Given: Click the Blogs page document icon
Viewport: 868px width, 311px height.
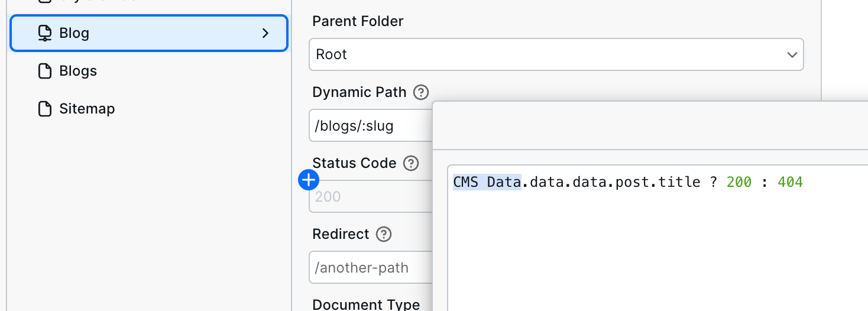Looking at the screenshot, I should coord(45,71).
